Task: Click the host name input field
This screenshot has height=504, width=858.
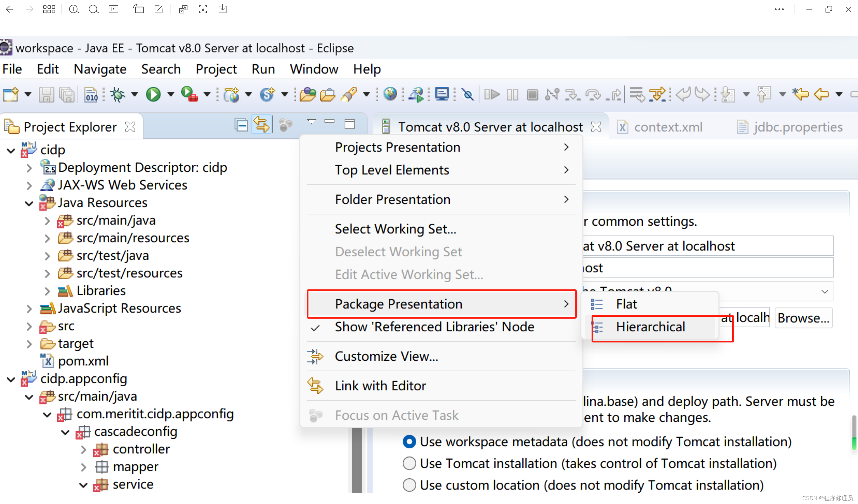Action: click(708, 268)
